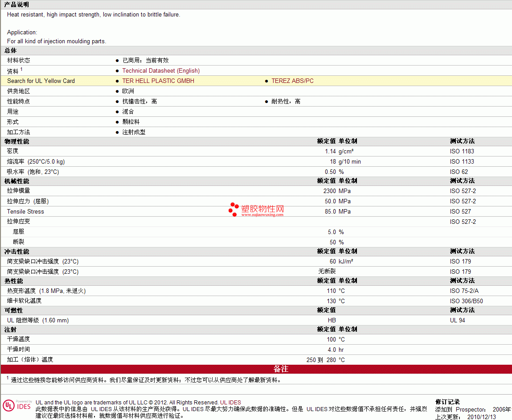The height and width of the screenshot is (420, 512).
Task: Click the 修订记录 heading in the footer
Action: [x=447, y=402]
